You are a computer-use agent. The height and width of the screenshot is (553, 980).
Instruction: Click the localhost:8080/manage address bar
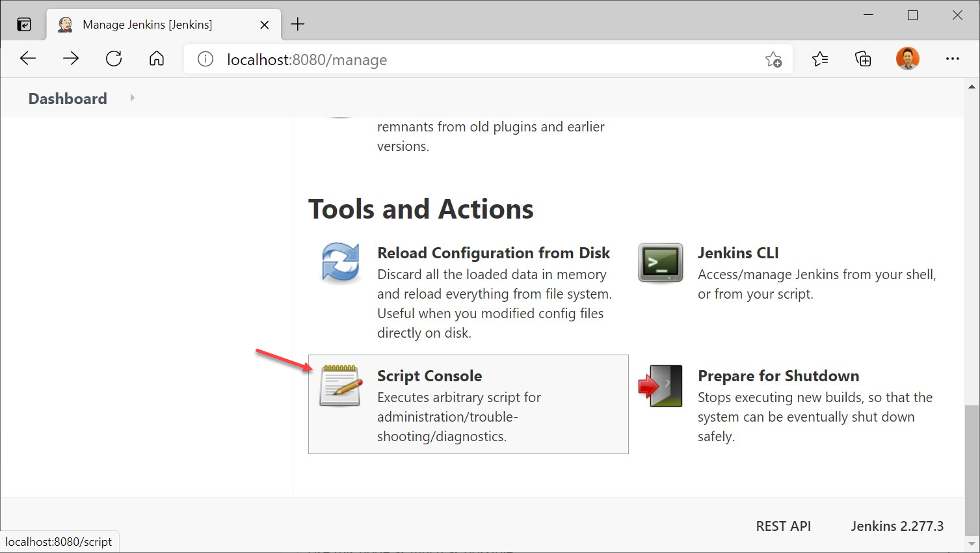click(488, 59)
